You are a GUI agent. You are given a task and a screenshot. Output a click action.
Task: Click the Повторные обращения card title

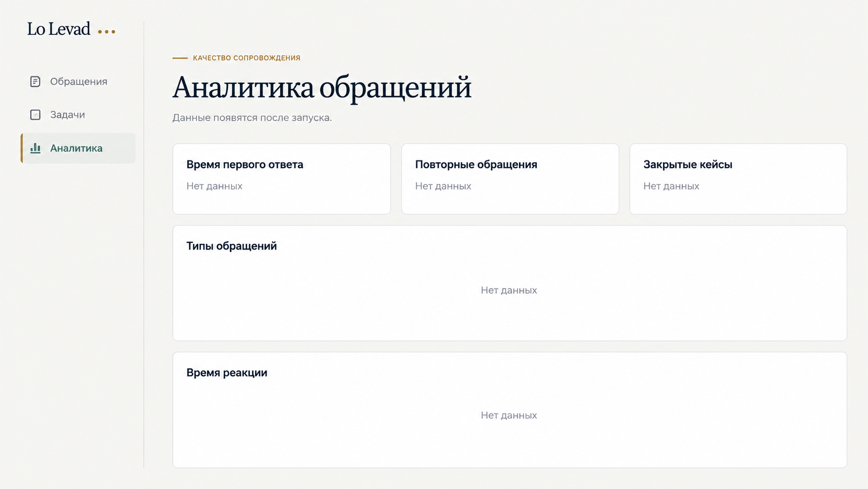(476, 165)
